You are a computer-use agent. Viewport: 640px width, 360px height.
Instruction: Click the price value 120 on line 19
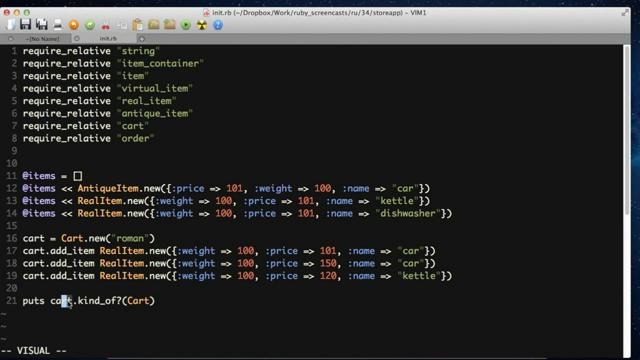(x=328, y=276)
